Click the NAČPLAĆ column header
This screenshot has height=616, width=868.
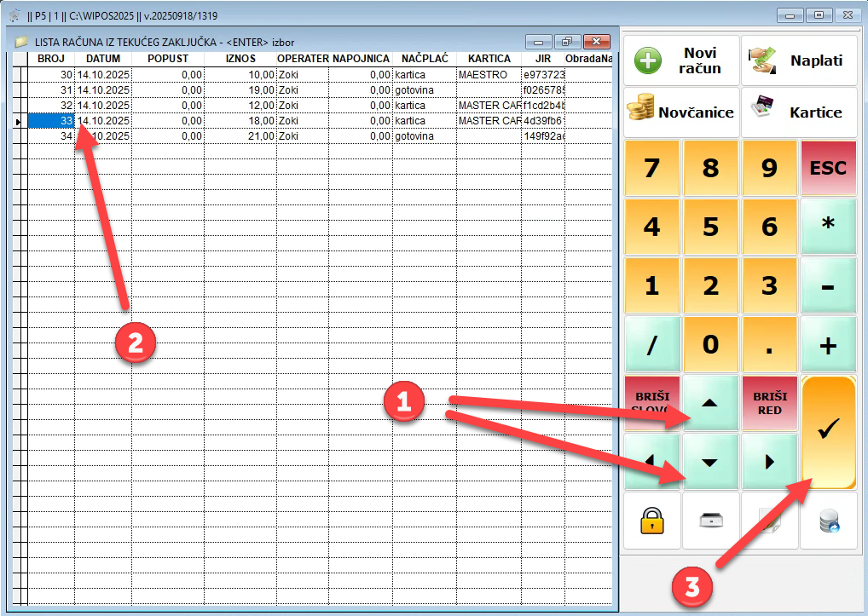(424, 59)
